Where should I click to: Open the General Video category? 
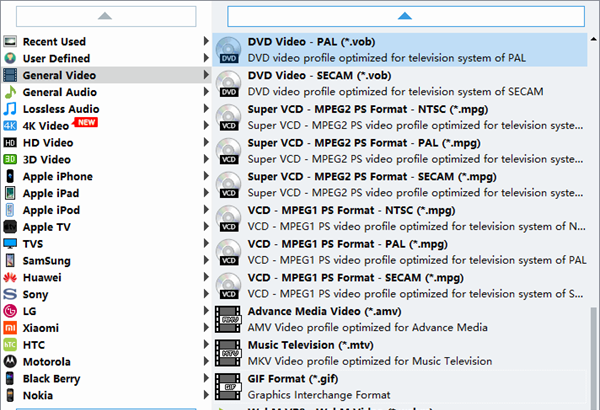pyautogui.click(x=106, y=75)
